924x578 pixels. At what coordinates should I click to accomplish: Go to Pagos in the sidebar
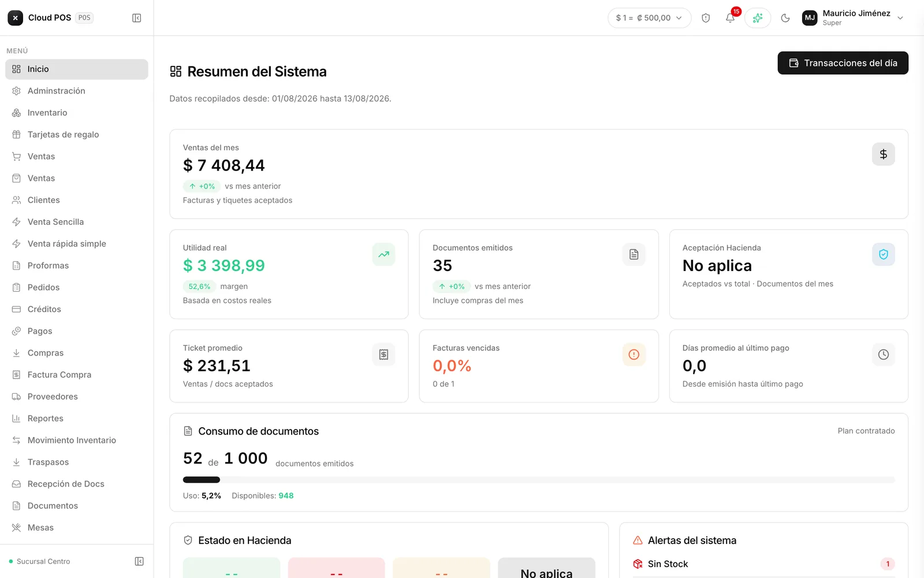[x=77, y=331]
